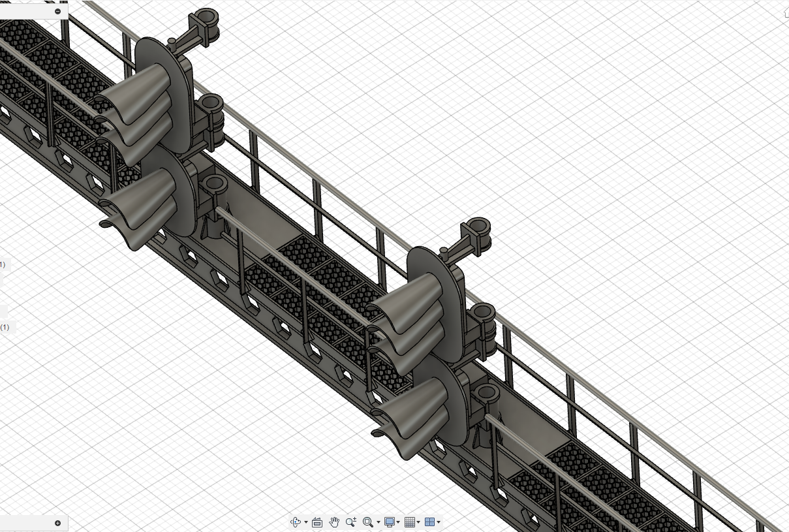Expand the Display Settings dropdown arrow

(398, 523)
